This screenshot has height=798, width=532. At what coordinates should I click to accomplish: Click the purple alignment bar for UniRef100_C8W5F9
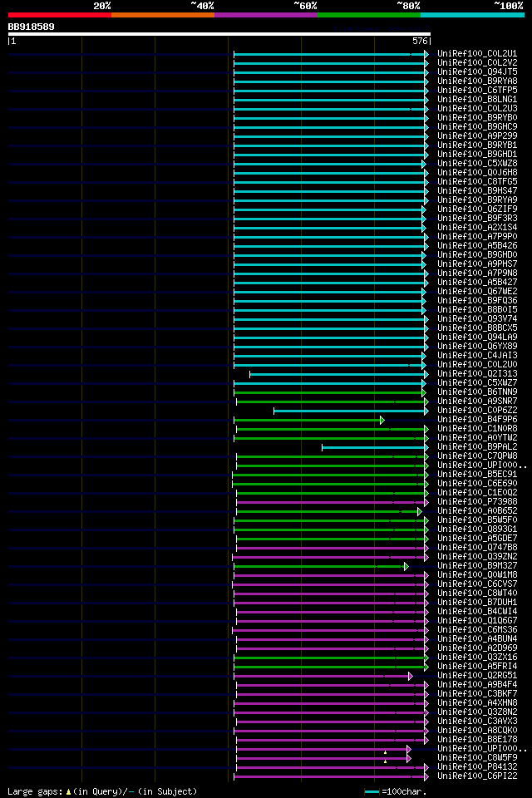coord(324,759)
